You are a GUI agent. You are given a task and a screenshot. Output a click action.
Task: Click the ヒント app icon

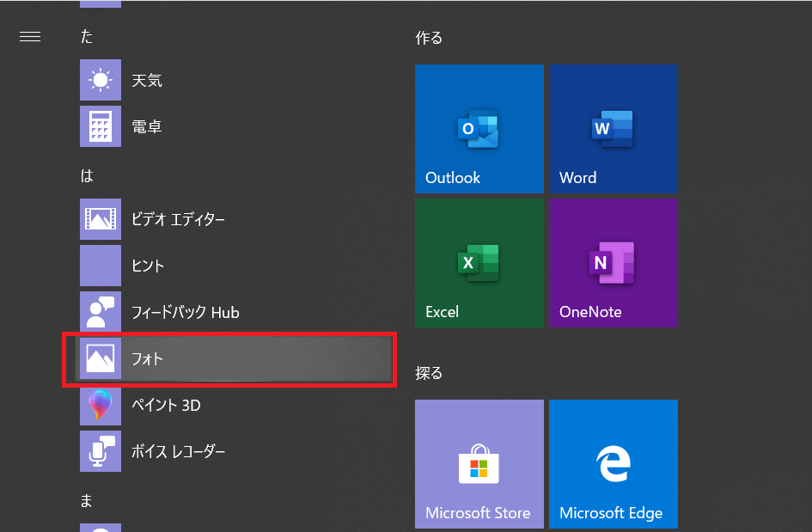[x=101, y=266]
